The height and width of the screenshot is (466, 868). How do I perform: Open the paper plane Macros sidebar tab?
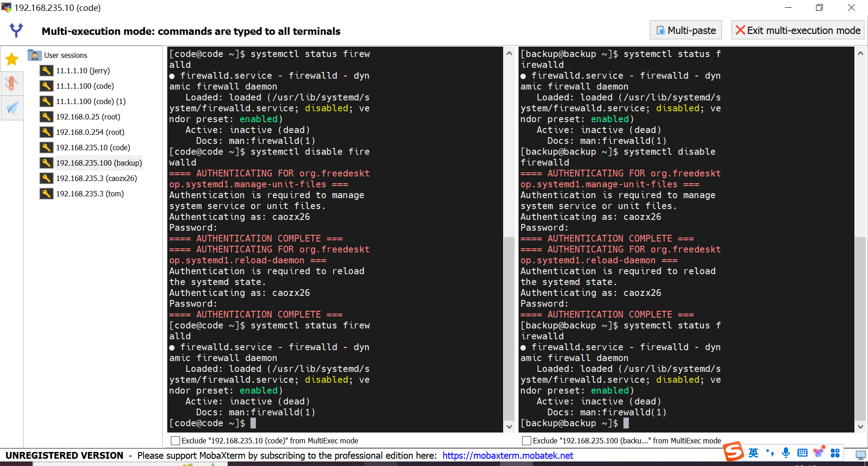coord(12,108)
